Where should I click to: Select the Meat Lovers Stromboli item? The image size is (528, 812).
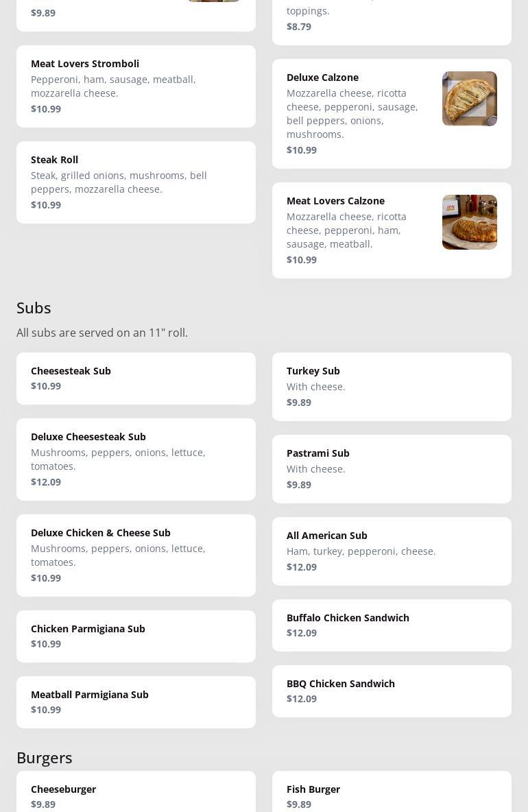tap(136, 86)
